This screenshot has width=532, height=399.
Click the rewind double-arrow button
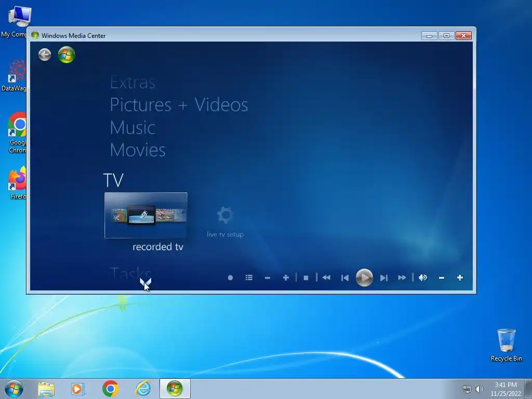pos(326,277)
